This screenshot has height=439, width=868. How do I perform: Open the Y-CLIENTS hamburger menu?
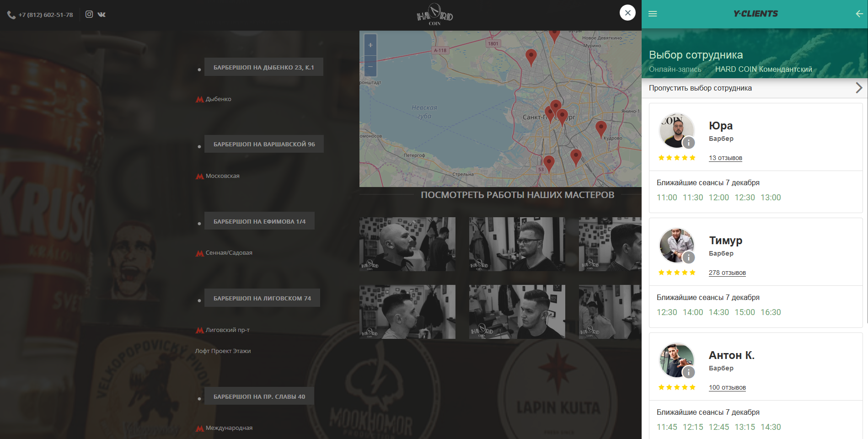[653, 14]
